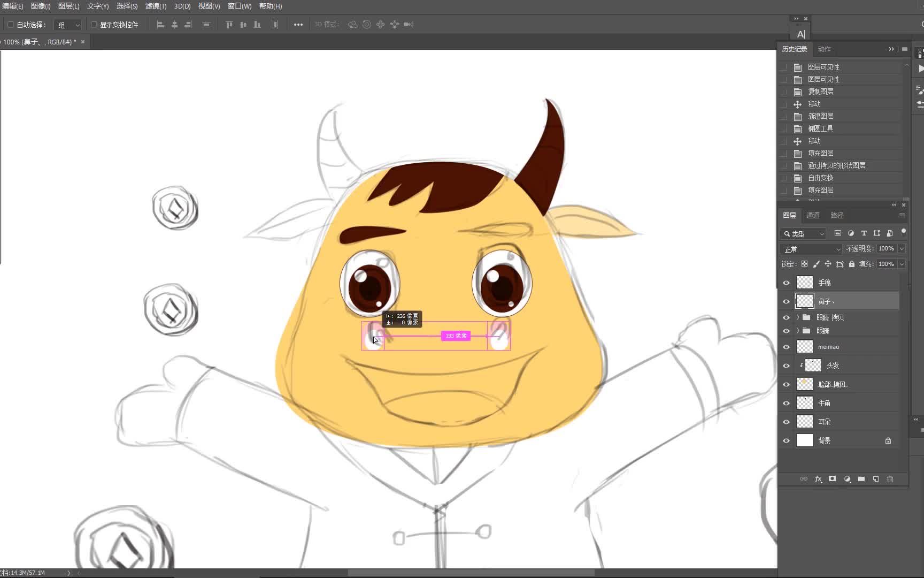Click lock transparent pixels icon
Screen dimensions: 924x578
[804, 264]
